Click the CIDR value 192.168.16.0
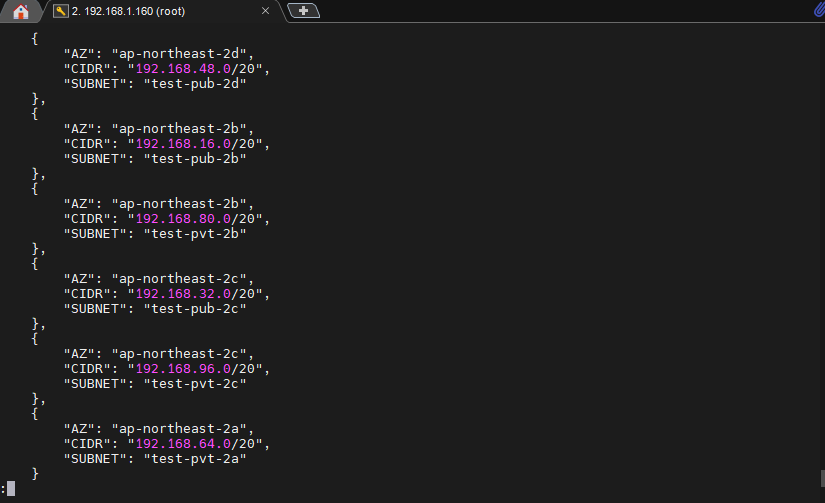Screen dimensions: 825x503 point(183,144)
